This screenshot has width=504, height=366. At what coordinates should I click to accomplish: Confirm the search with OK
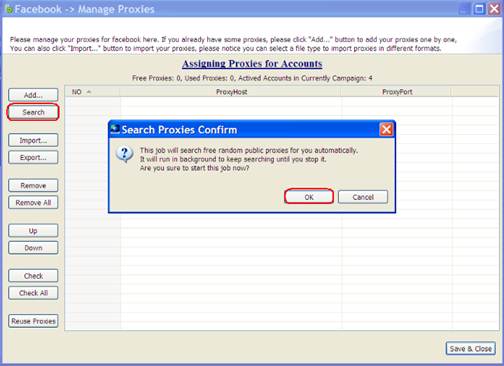(x=309, y=197)
